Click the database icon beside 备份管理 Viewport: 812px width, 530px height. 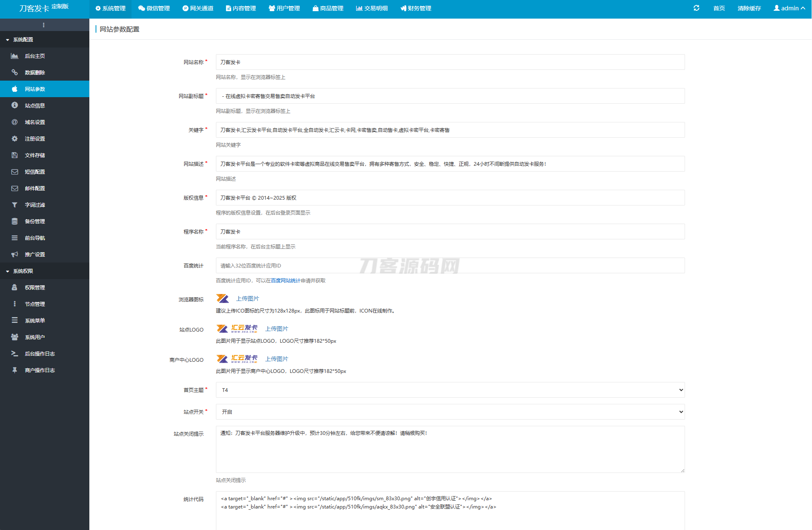[x=14, y=221]
